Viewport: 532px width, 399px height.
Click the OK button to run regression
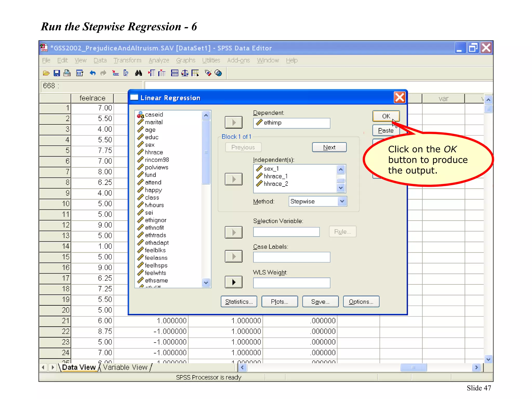click(x=386, y=116)
